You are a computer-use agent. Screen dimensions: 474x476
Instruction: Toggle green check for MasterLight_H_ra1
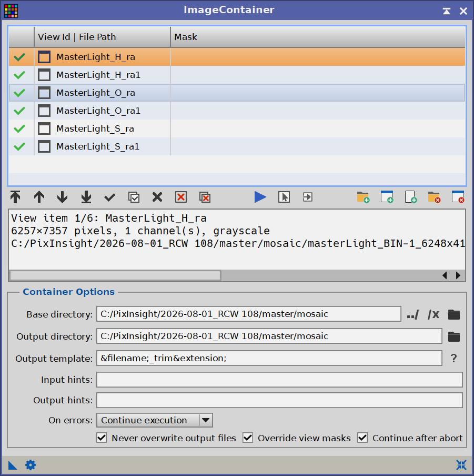click(19, 75)
